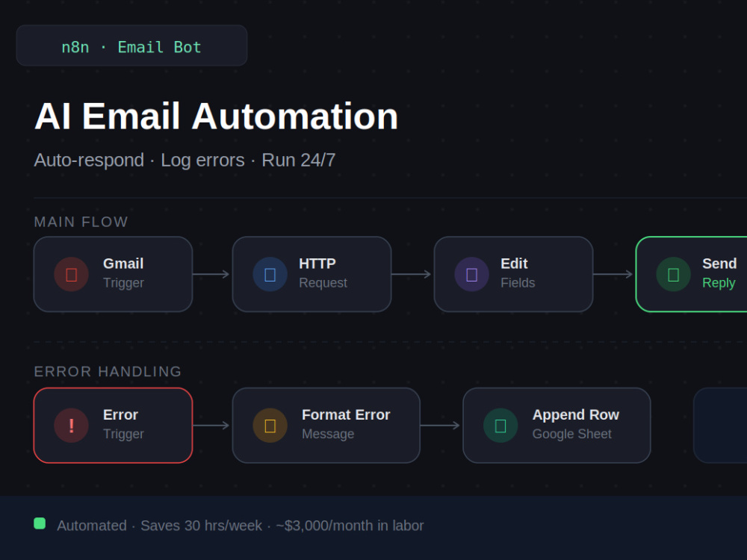Screen dimensions: 747x560
Task: Click the HTTP Request node's blue icon
Action: (x=270, y=274)
